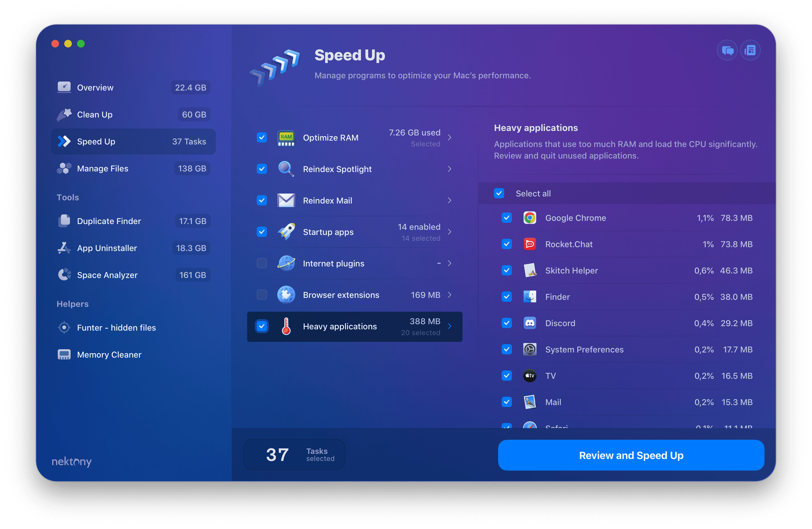Toggle the Internet plugins checkbox
This screenshot has width=812, height=529.
[x=261, y=263]
